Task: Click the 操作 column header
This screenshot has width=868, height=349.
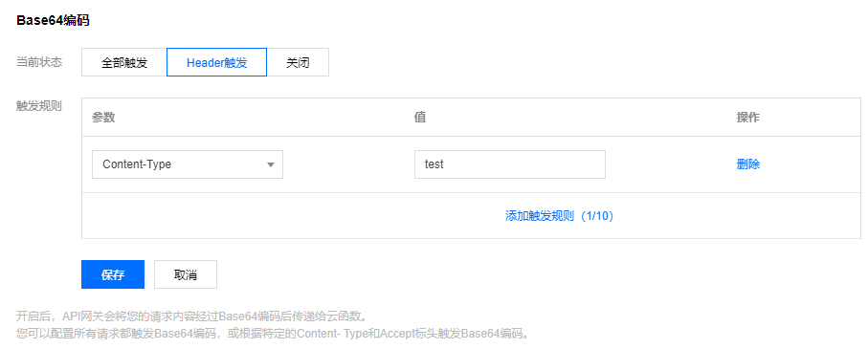Action: point(747,118)
